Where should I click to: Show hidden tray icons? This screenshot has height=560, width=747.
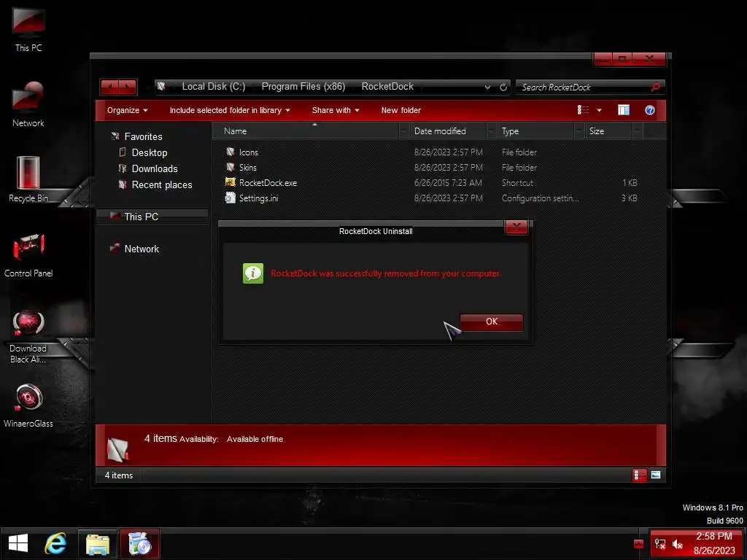pyautogui.click(x=638, y=544)
